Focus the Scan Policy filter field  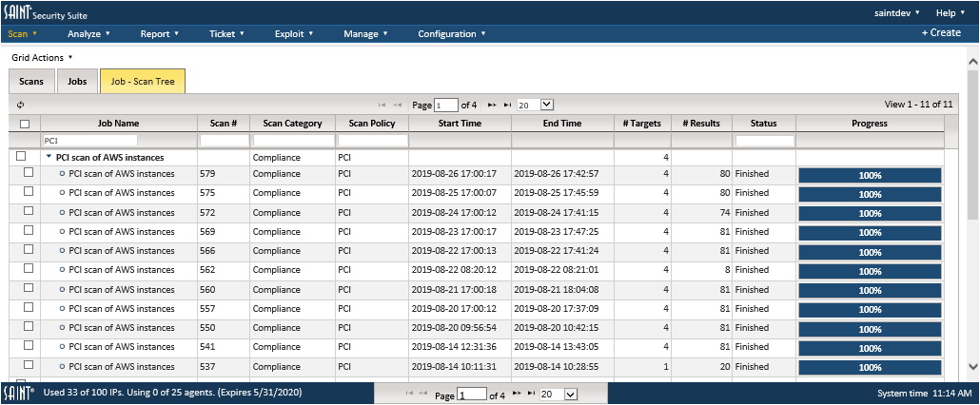[x=372, y=141]
